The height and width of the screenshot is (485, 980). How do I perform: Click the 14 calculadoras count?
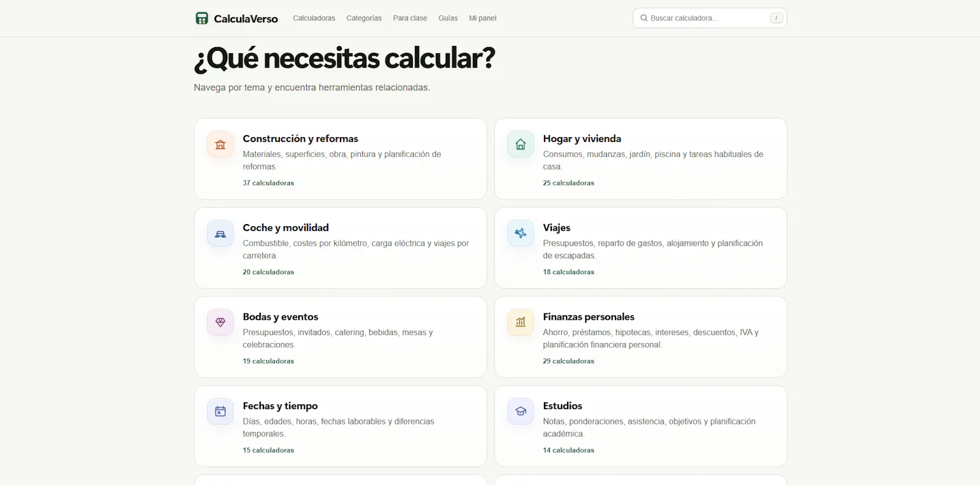click(568, 450)
